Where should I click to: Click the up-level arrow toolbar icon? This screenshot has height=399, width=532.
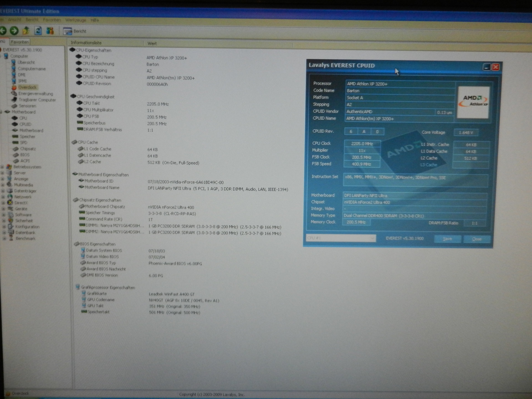(x=26, y=30)
